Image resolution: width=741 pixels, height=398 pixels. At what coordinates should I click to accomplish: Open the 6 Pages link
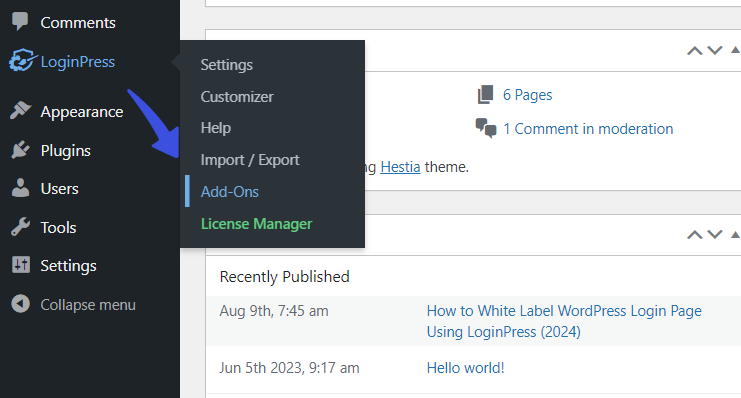527,95
